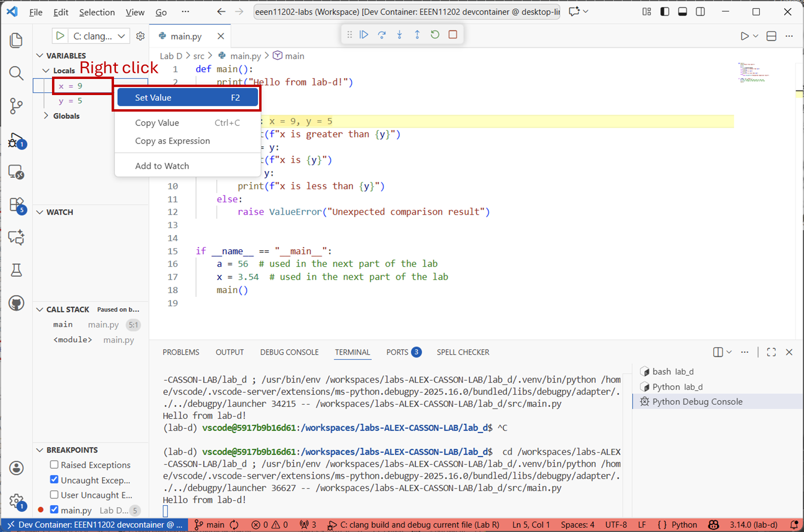This screenshot has width=804, height=532.
Task: Click the debug Step Into arrow
Action: 400,35
